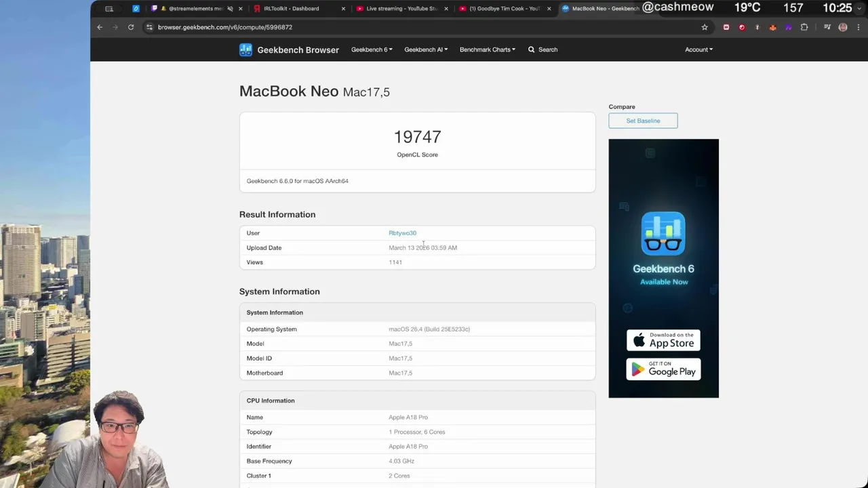
Task: Click the 19°C temperature overlay
Action: (x=747, y=8)
